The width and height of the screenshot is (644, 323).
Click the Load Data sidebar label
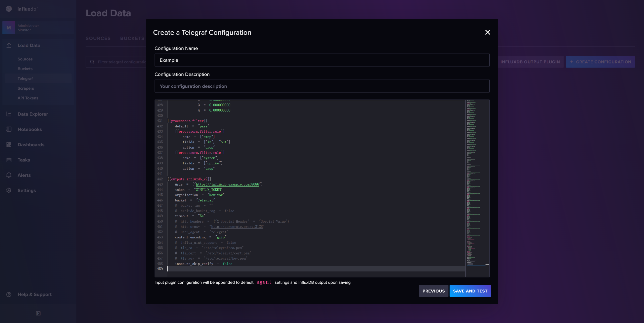[x=29, y=45]
